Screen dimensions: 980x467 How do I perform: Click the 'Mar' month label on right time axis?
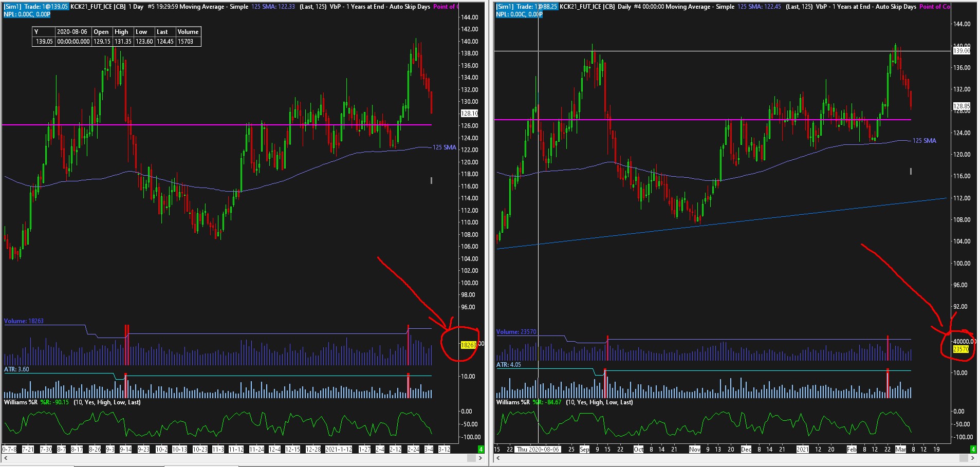pyautogui.click(x=900, y=450)
